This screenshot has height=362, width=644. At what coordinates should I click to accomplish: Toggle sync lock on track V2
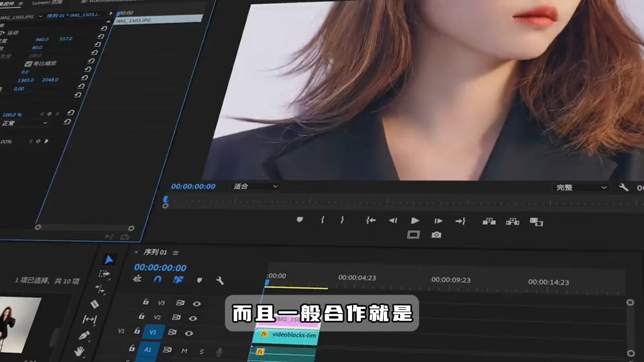click(176, 318)
